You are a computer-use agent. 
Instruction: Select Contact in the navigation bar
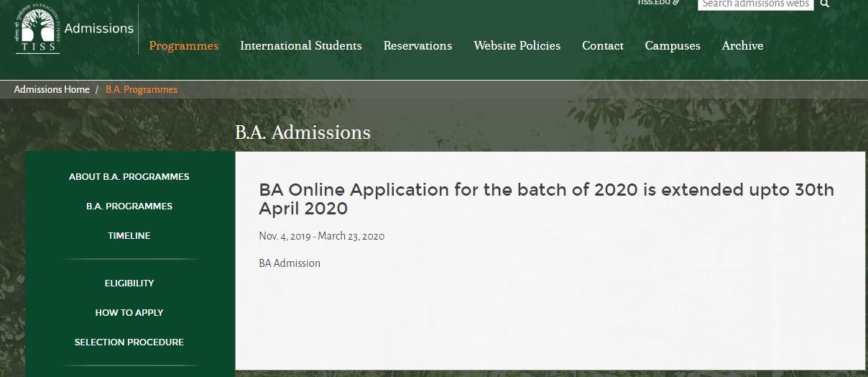[603, 46]
